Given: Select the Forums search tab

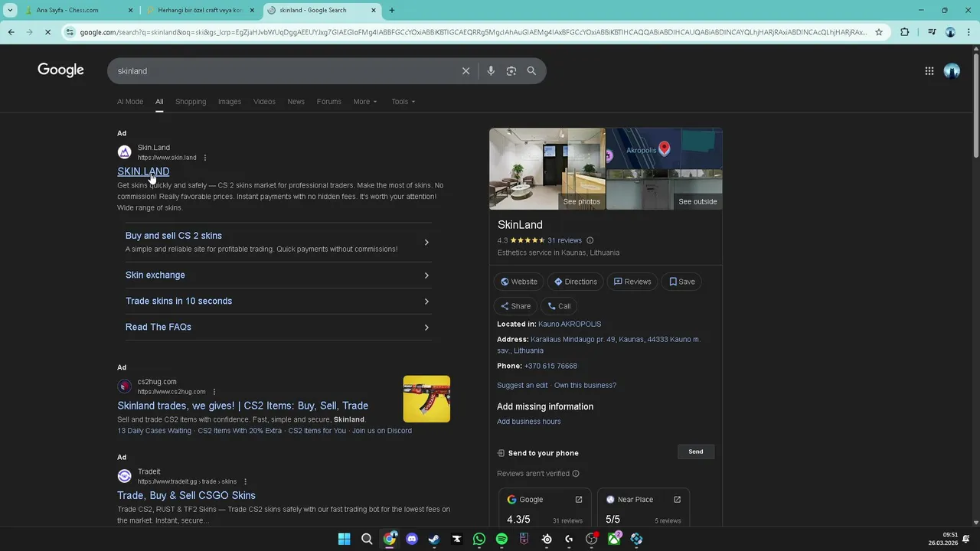Looking at the screenshot, I should [x=329, y=102].
